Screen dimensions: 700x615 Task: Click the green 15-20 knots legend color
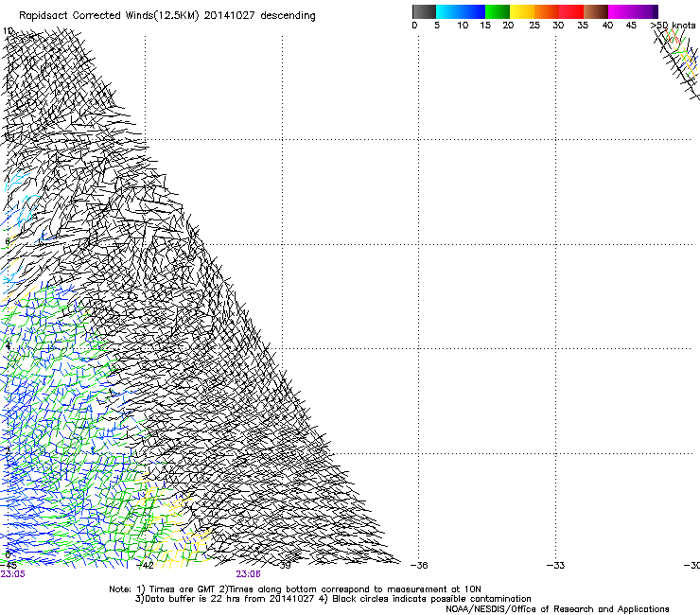(x=498, y=11)
